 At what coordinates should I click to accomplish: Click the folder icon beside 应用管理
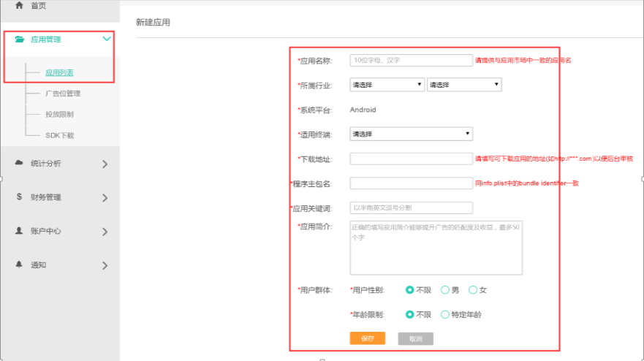click(x=20, y=39)
